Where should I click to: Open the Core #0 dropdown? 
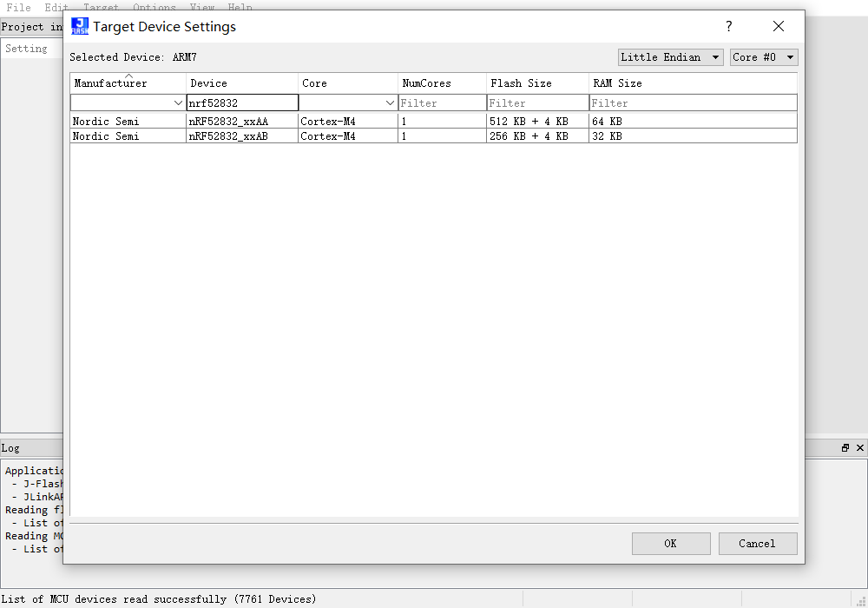[764, 57]
